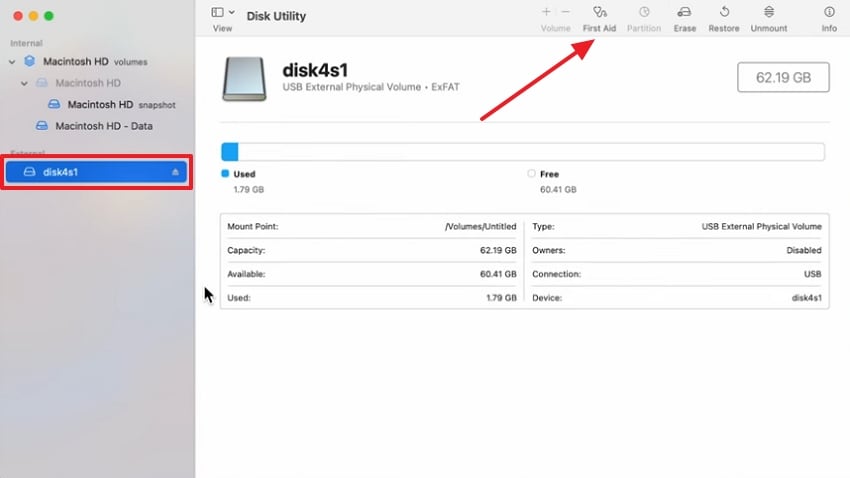The height and width of the screenshot is (478, 850).
Task: Select disk4s1 in the sidebar
Action: 96,172
